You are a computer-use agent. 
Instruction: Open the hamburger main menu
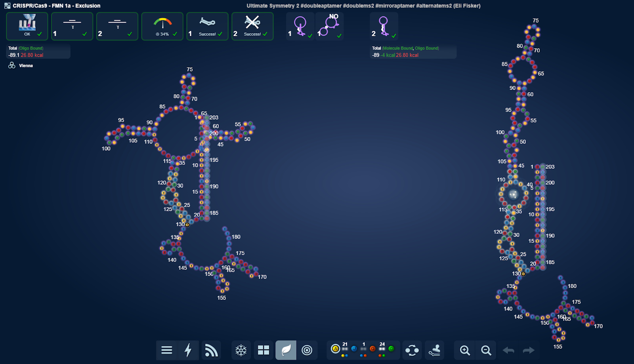coord(167,350)
